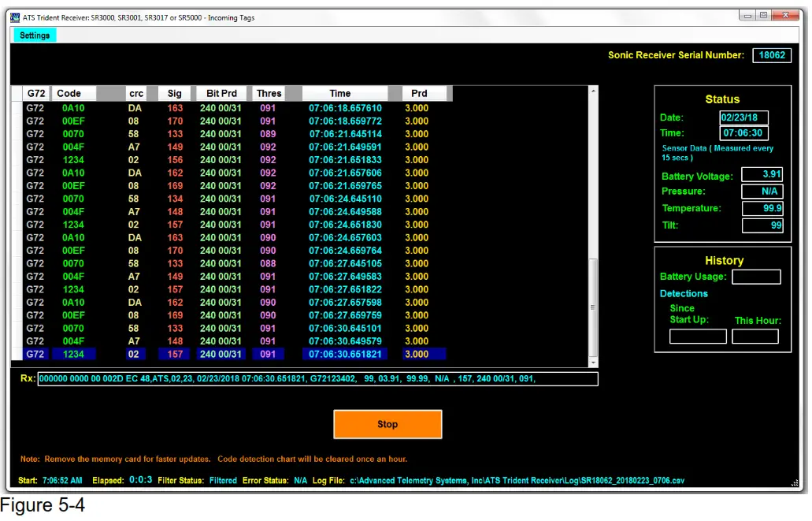Click the Sonic Receiver Serial Number field
The width and height of the screenshot is (812, 521).
coord(772,55)
